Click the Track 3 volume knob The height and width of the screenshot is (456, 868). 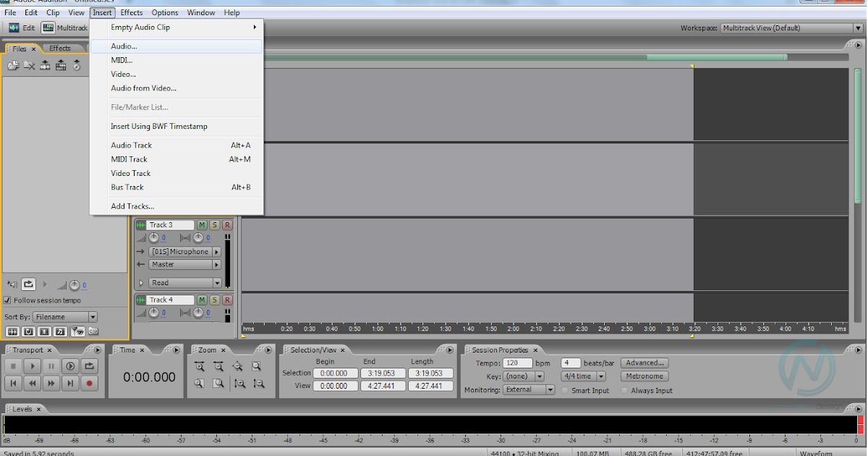[153, 237]
